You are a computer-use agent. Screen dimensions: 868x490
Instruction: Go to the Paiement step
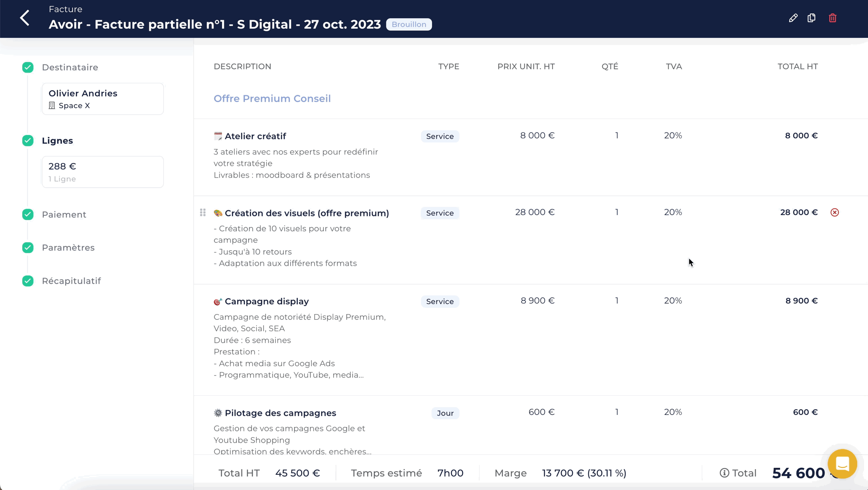click(x=64, y=215)
